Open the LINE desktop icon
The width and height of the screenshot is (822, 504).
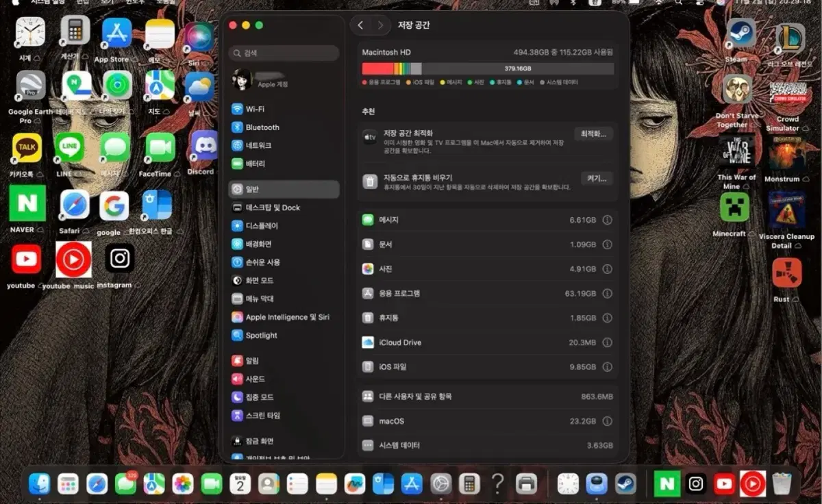coord(70,147)
